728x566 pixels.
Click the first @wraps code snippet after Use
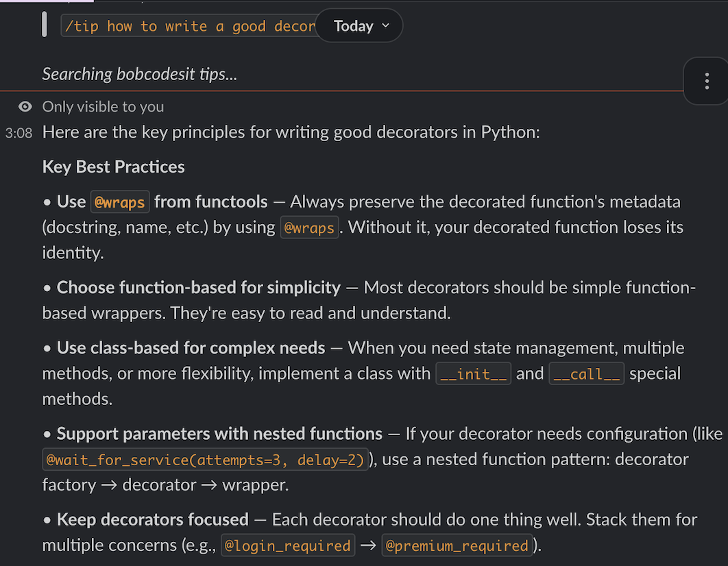tap(120, 202)
